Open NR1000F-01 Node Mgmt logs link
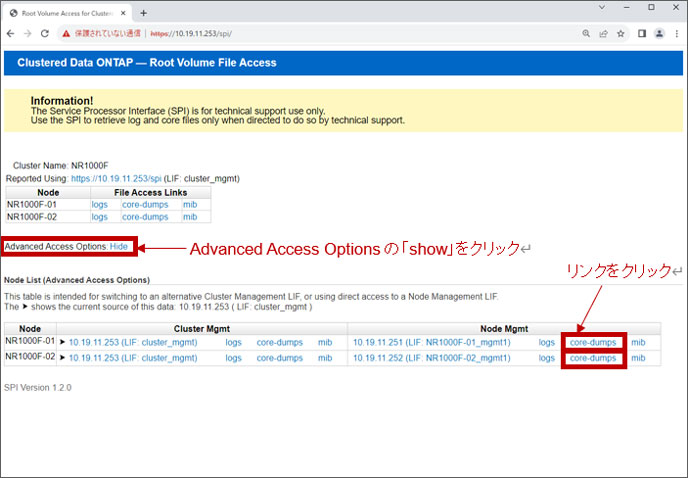Screen dimensions: 688x478 [547, 342]
